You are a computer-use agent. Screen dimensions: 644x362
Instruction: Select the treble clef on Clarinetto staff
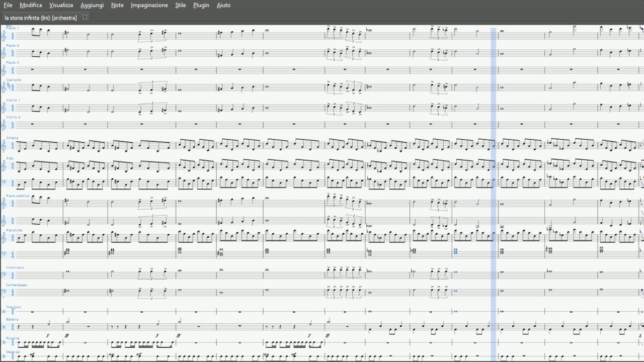click(5, 87)
